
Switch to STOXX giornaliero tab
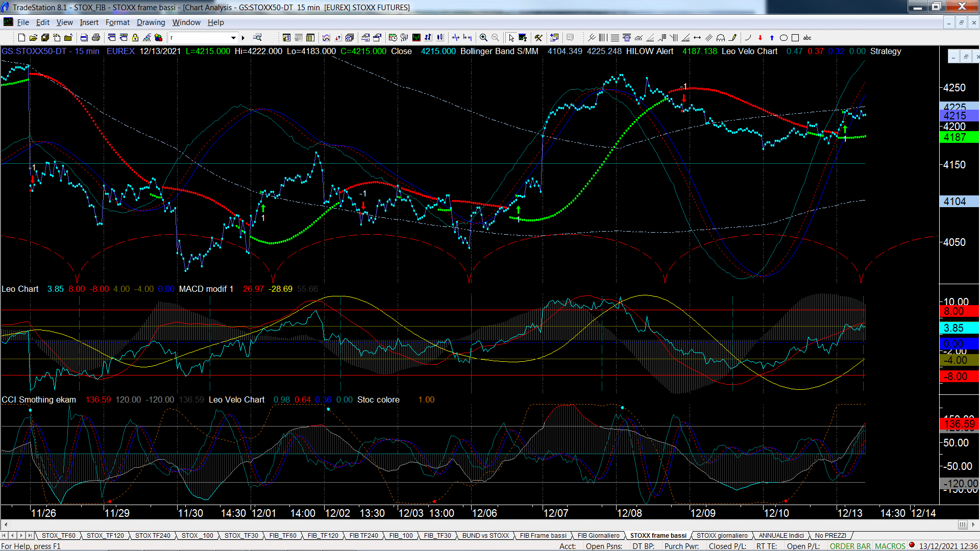click(722, 535)
